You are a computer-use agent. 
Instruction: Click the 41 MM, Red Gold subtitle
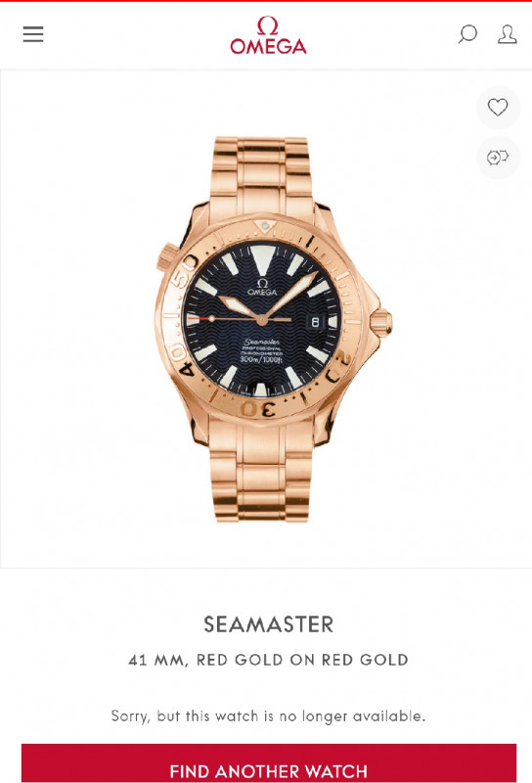point(269,660)
